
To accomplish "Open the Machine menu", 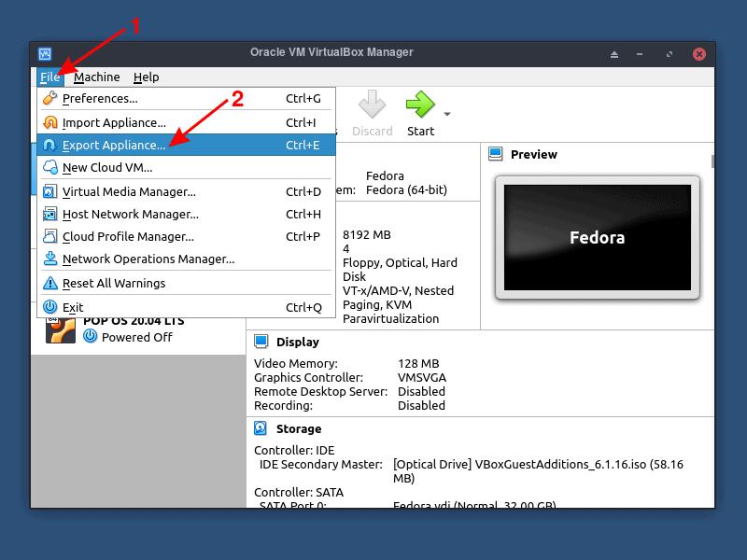I will 96,77.
